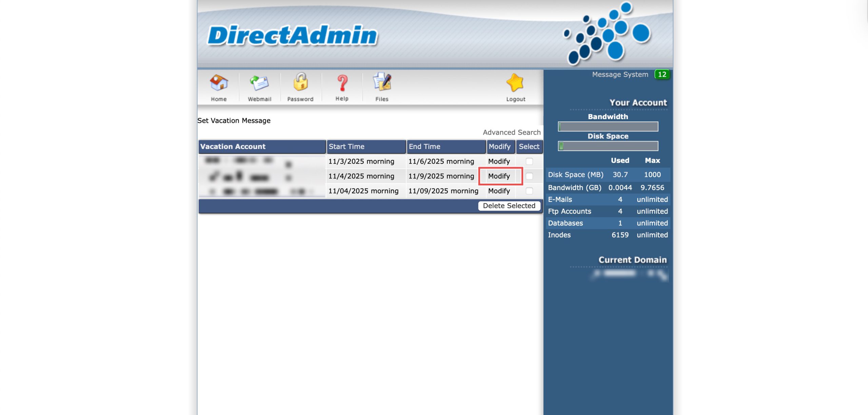Sort by Start Time column header

click(x=347, y=147)
